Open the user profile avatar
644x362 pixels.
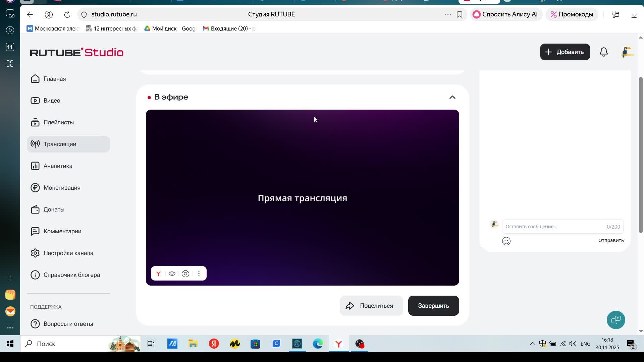627,52
